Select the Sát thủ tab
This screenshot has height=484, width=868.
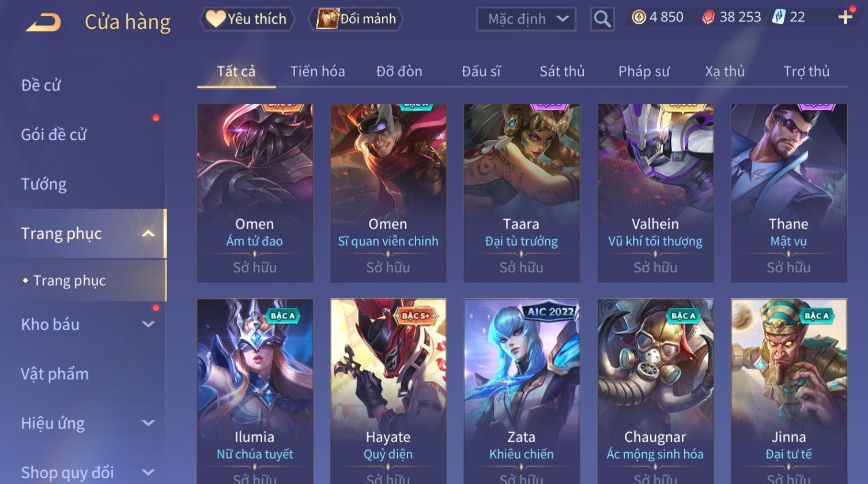562,72
